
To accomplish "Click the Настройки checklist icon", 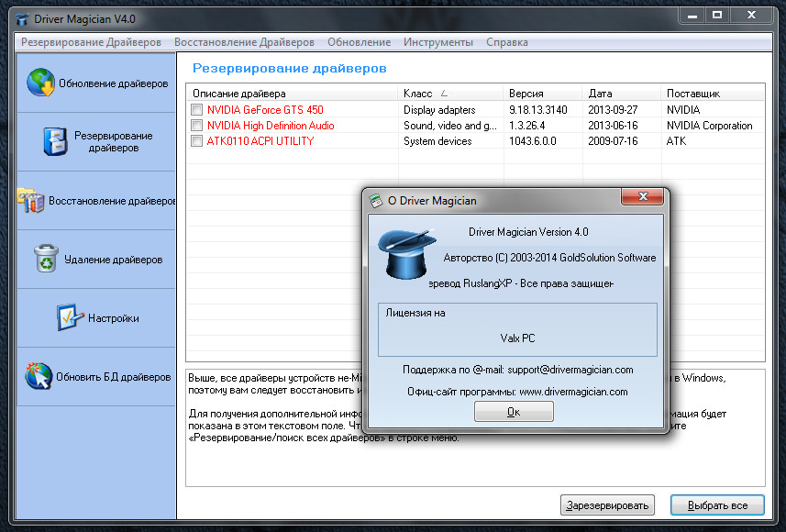I will tap(70, 317).
